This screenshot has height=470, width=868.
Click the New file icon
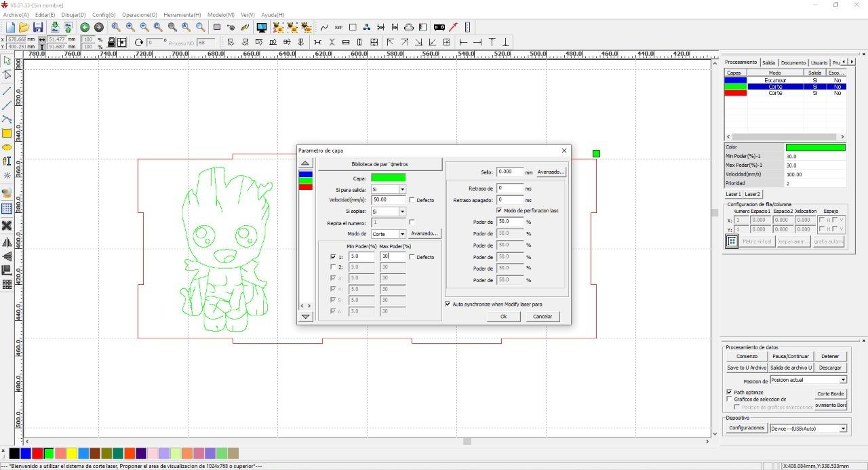tap(10, 27)
